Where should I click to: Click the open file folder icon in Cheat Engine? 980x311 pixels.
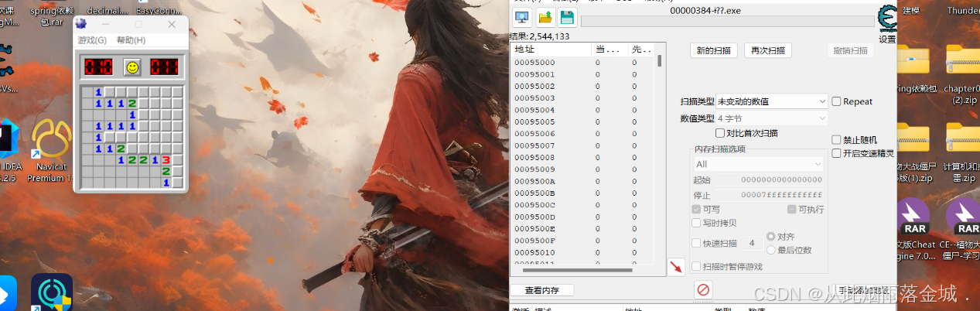[545, 19]
